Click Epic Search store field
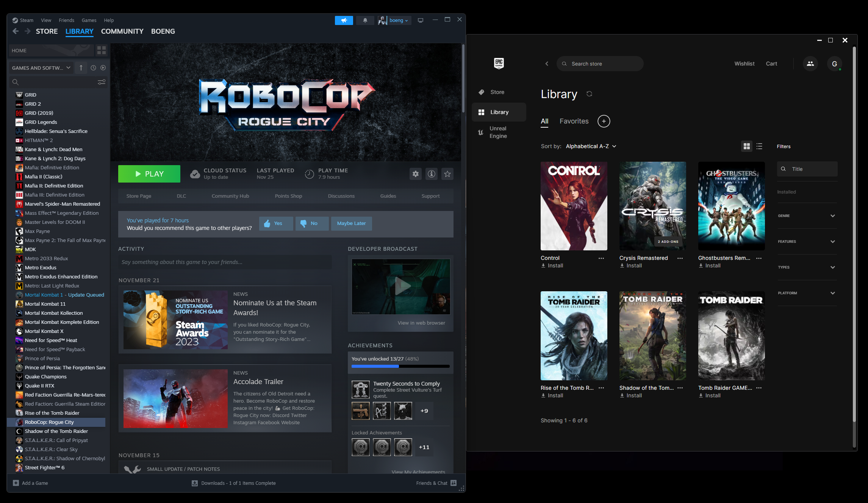This screenshot has width=868, height=503. pos(600,64)
